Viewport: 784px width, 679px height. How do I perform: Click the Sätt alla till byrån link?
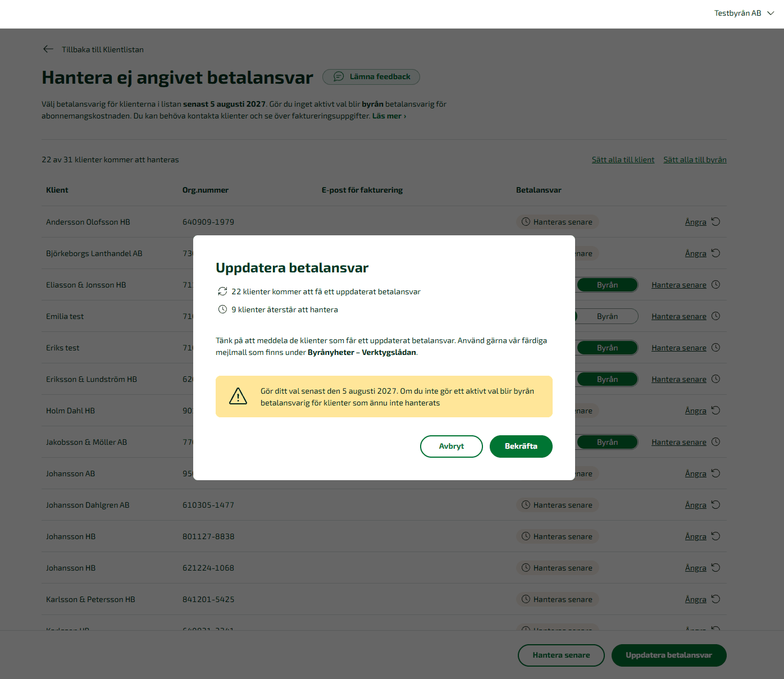[695, 160]
